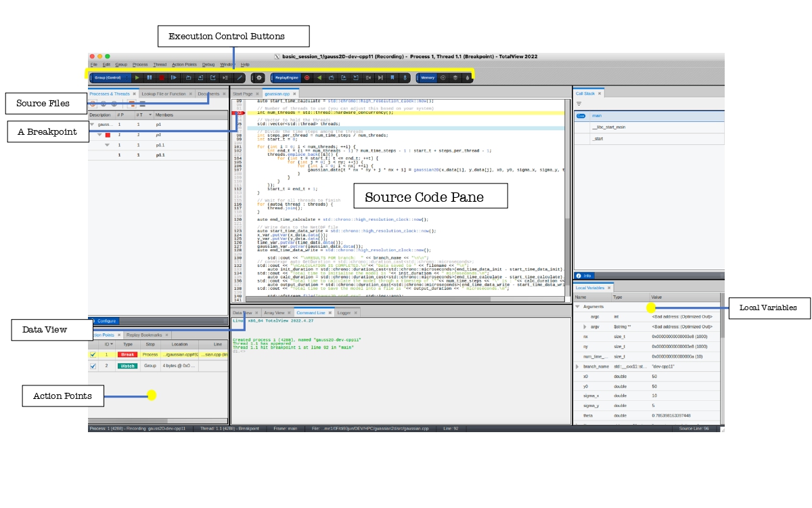Open the Action Points menu
The height and width of the screenshot is (508, 812).
[184, 64]
